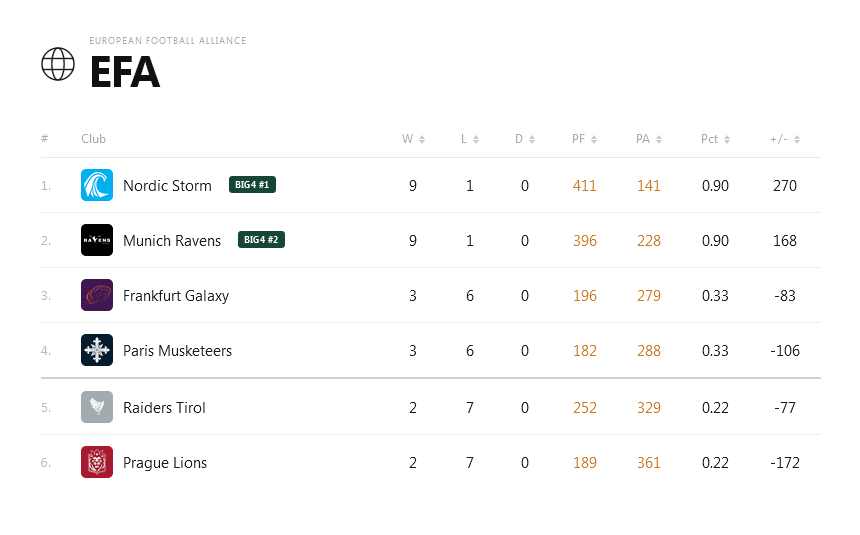860x535 pixels.
Task: Select the Paris Musketeers cross logo
Action: [97, 350]
